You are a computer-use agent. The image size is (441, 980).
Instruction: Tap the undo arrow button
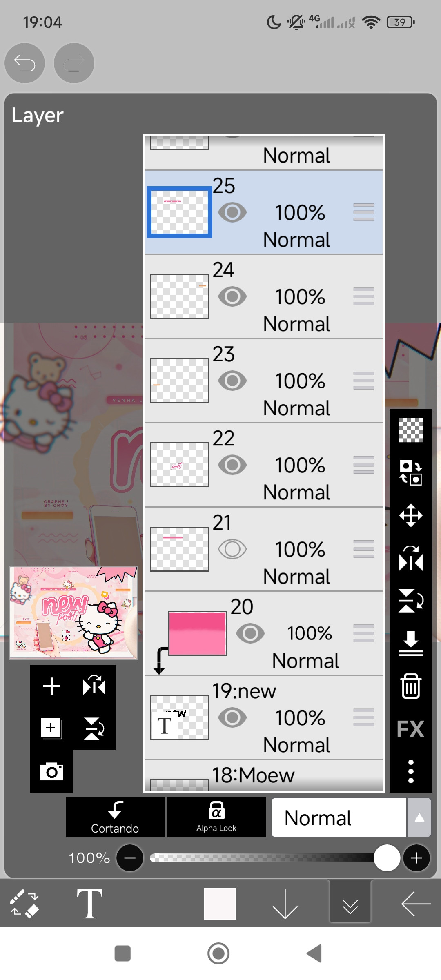(x=24, y=63)
